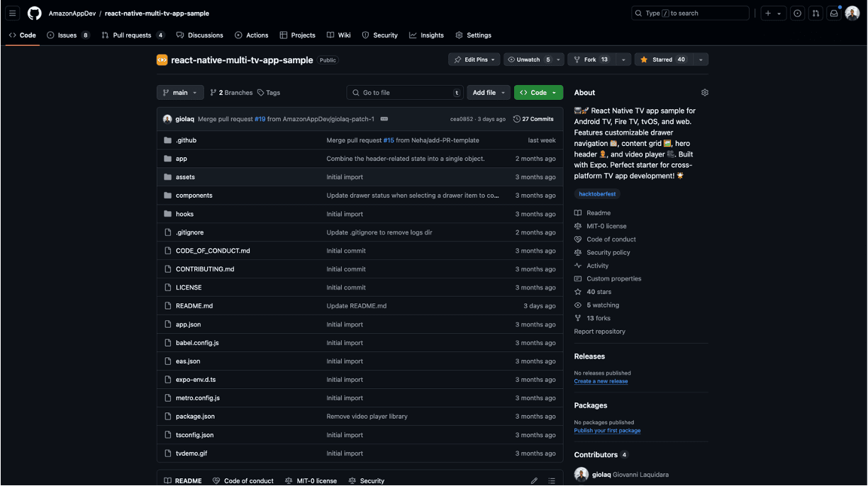The height and width of the screenshot is (486, 868).
Task: Open Activity link in About sidebar
Action: tap(598, 266)
